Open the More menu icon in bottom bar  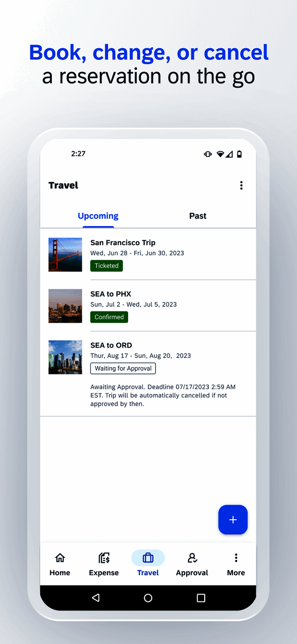236,563
